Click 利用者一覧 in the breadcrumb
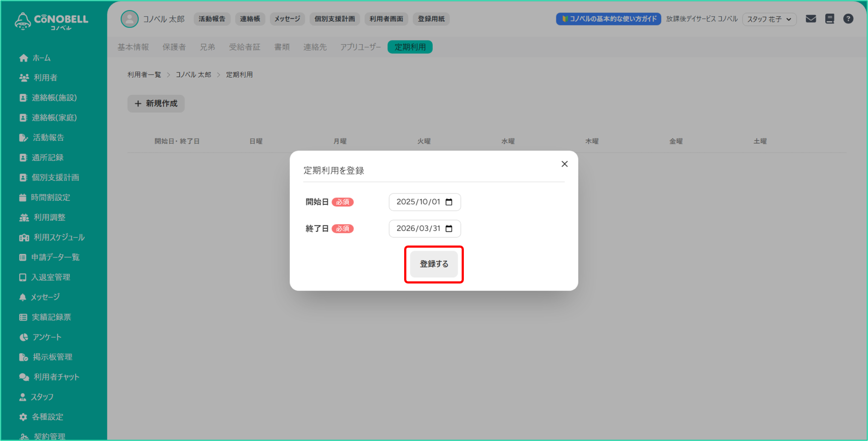Screen dimensions: 868x441 [x=144, y=75]
